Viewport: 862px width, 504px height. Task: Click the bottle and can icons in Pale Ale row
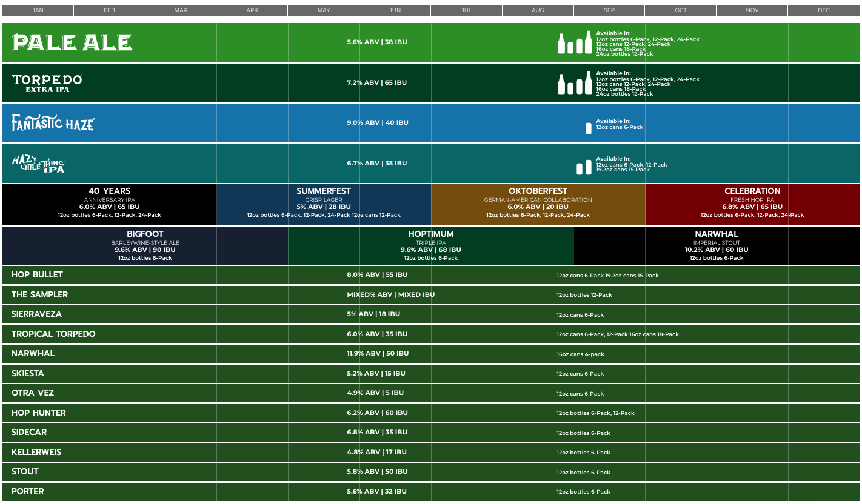575,42
